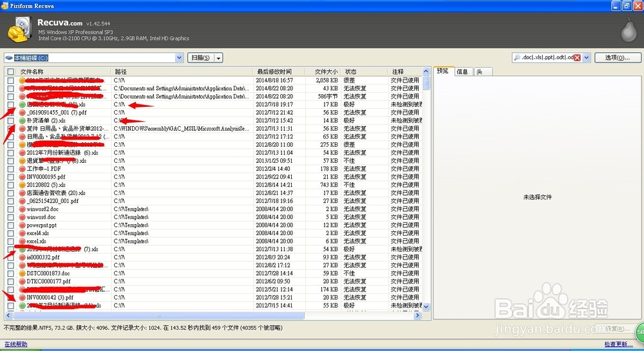Toggle the select-all checkbox in header
Viewport: 644px width, 351px height.
click(x=11, y=72)
